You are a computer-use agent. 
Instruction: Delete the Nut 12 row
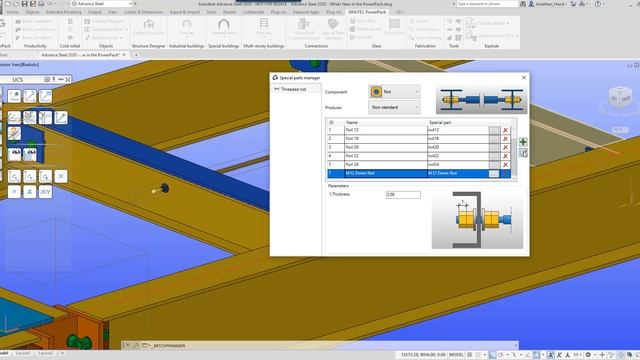pyautogui.click(x=505, y=130)
